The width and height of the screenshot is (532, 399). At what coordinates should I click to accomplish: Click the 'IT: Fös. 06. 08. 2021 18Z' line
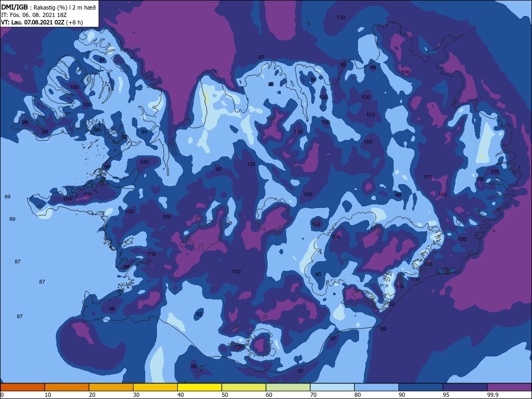(34, 15)
